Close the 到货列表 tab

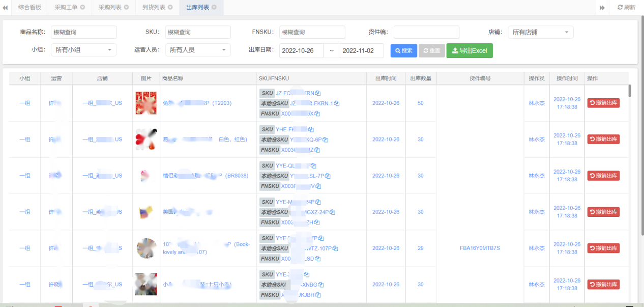coord(169,8)
